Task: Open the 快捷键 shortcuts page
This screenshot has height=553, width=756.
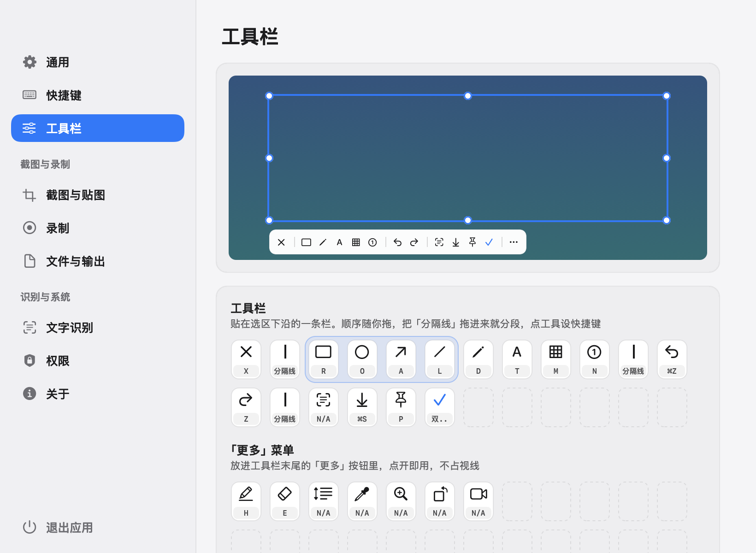Action: pyautogui.click(x=98, y=95)
